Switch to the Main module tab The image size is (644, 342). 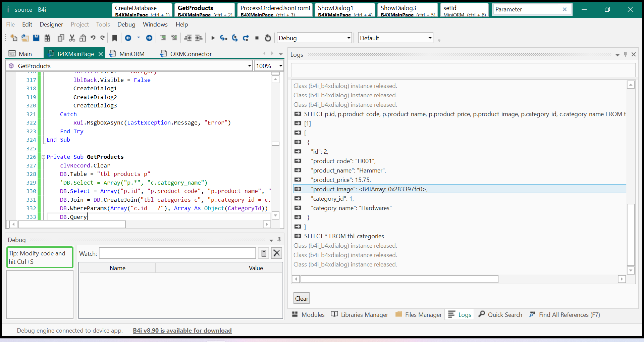20,54
